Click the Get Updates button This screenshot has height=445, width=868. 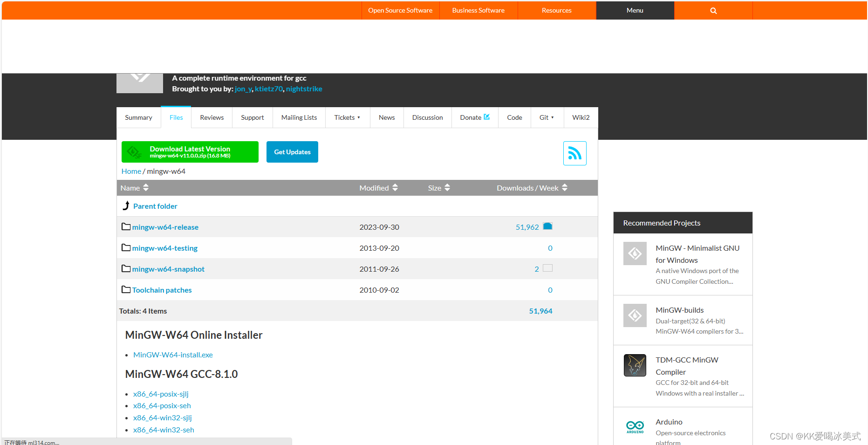292,152
